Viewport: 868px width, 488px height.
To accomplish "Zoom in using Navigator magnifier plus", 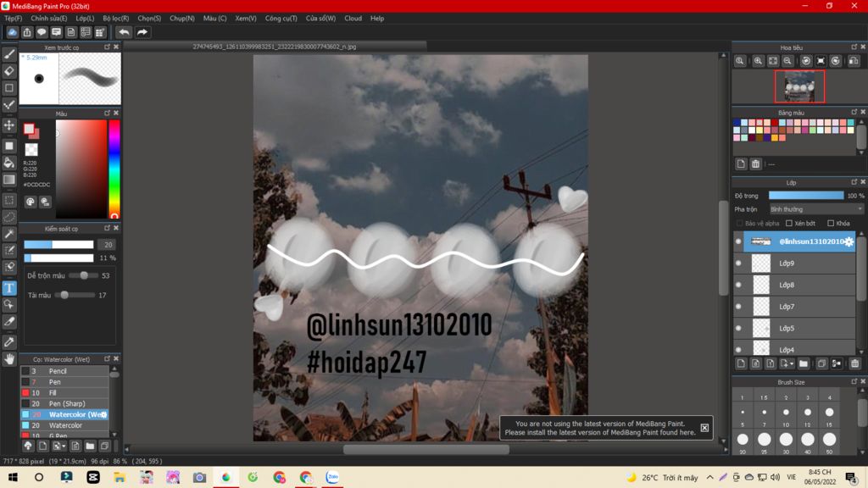I will (x=758, y=61).
